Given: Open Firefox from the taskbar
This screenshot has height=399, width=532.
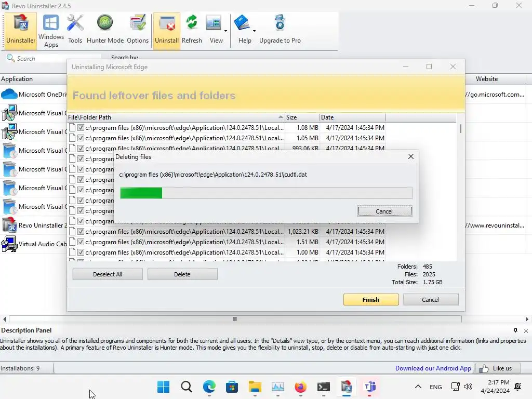Looking at the screenshot, I should click(x=301, y=387).
